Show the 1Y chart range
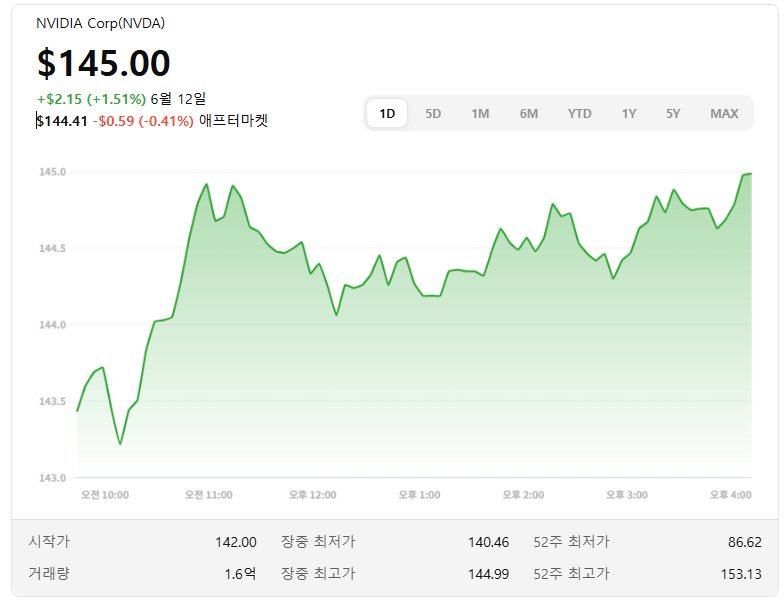The image size is (784, 614). pyautogui.click(x=628, y=114)
